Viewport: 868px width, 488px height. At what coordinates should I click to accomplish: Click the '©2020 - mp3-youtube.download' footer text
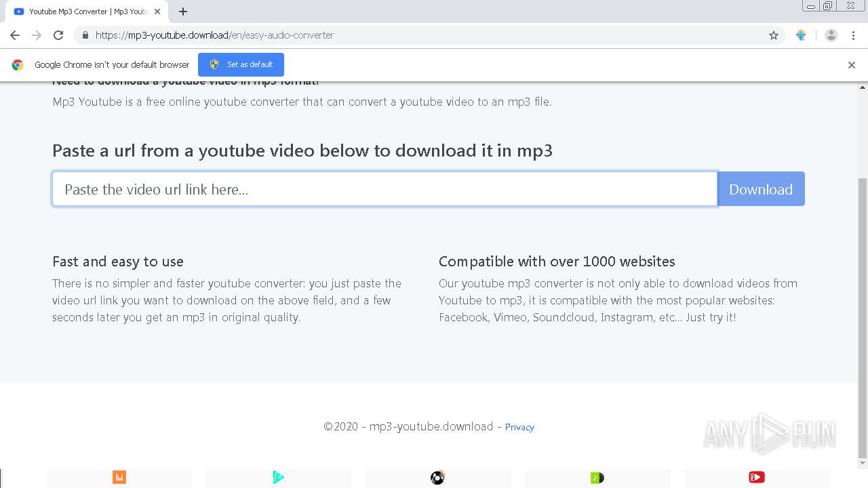[x=408, y=426]
